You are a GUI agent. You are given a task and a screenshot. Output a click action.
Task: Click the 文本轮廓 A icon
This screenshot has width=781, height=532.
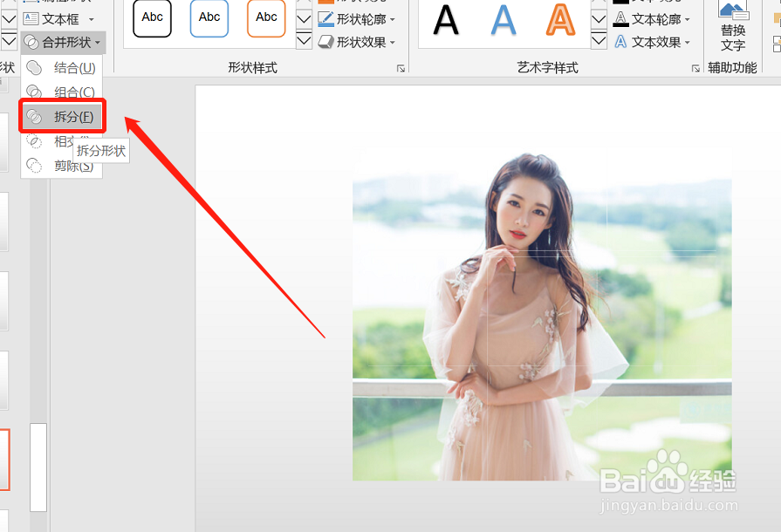(620, 19)
